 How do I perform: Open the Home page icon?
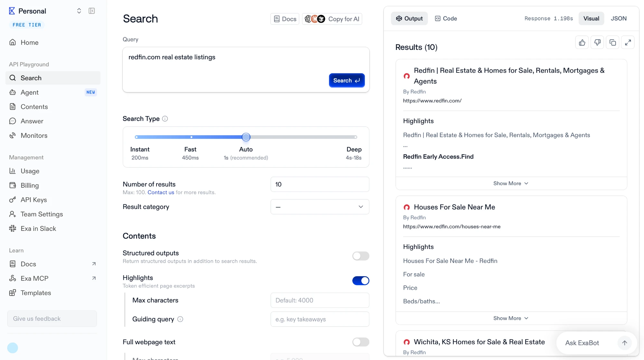13,43
